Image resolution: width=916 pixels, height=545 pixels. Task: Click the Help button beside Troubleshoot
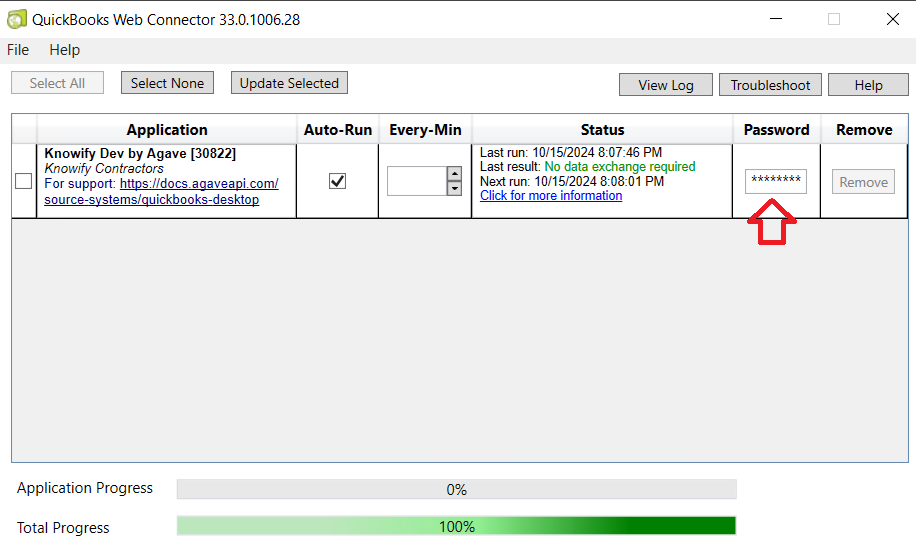[868, 85]
